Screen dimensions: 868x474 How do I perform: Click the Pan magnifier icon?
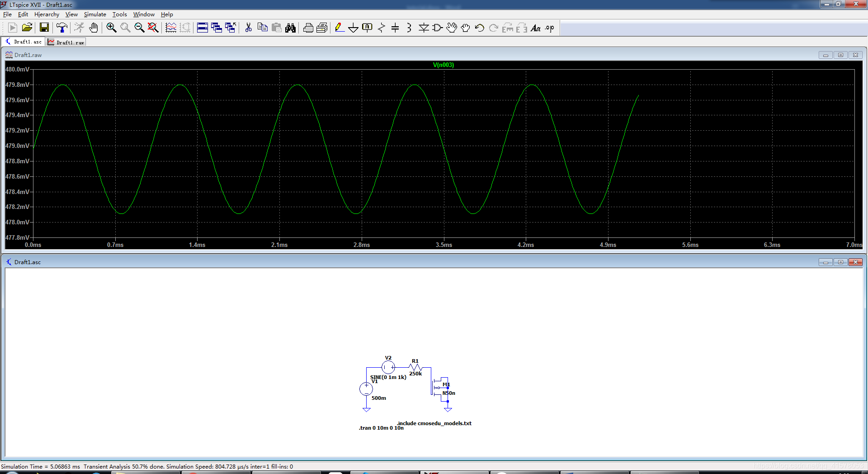pos(125,28)
